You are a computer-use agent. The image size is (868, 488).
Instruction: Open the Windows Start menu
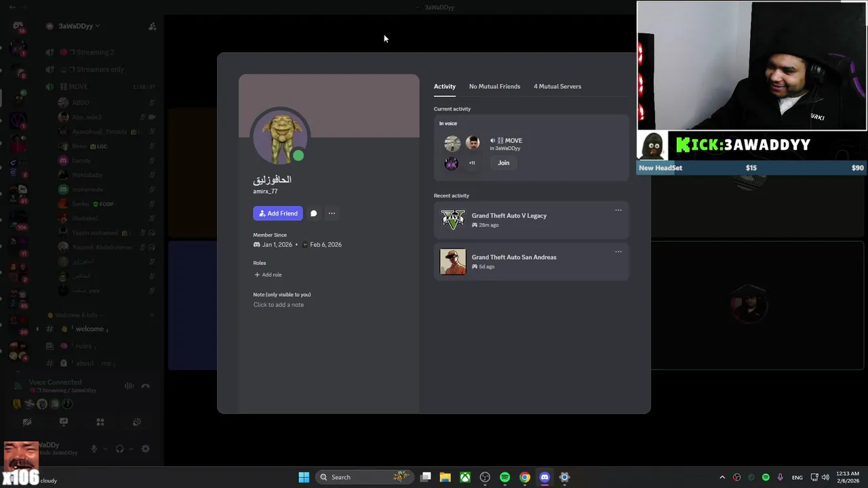click(x=304, y=477)
